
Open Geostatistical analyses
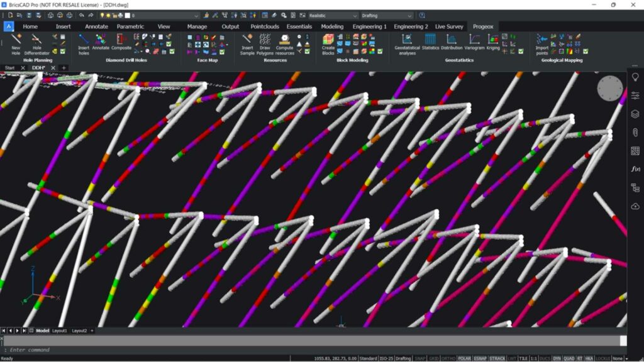[x=407, y=45]
